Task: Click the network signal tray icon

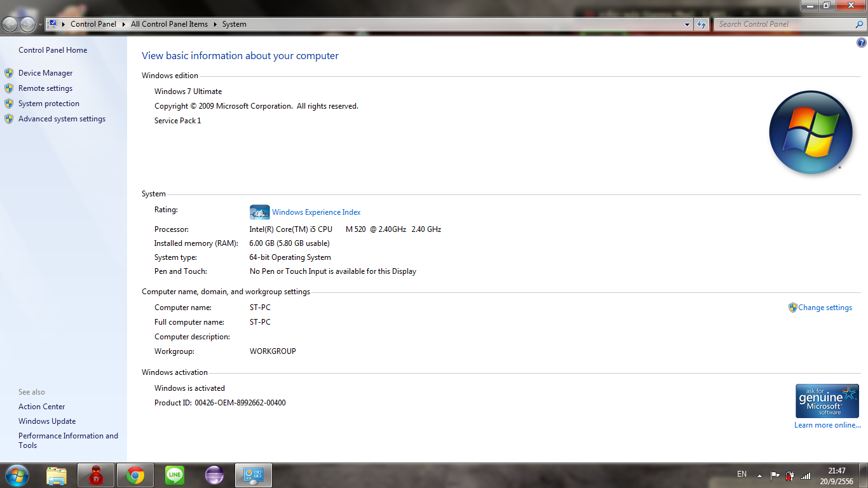Action: point(806,475)
